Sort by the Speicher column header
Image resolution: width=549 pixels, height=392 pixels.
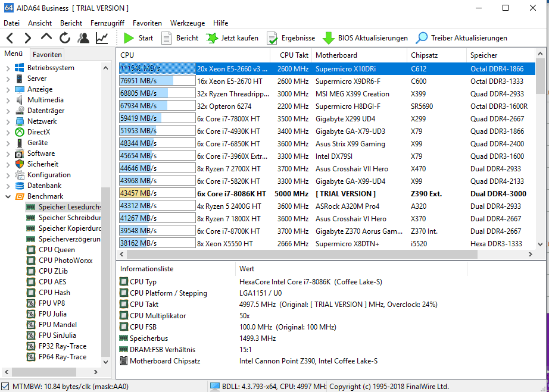tap(500, 55)
